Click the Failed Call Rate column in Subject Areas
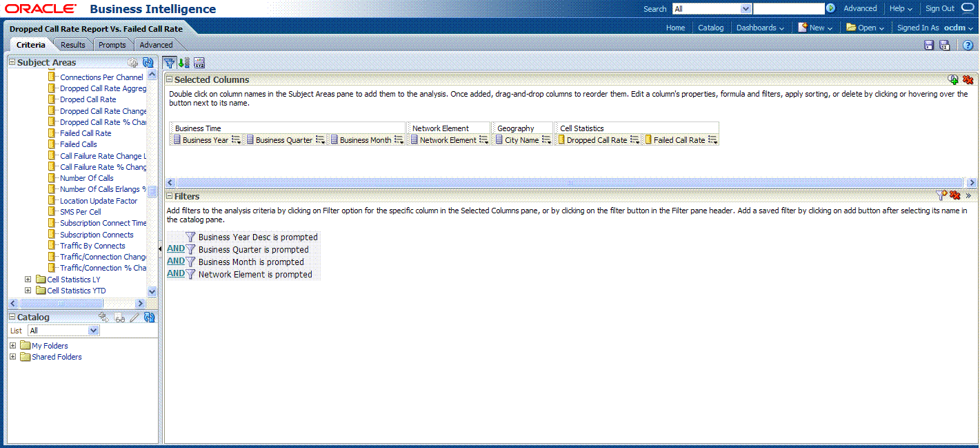 (86, 133)
